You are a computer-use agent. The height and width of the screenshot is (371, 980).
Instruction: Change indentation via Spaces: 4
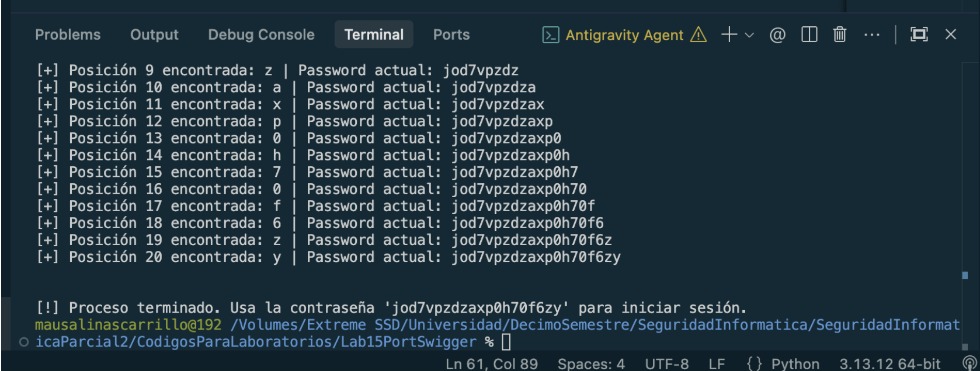tap(591, 364)
